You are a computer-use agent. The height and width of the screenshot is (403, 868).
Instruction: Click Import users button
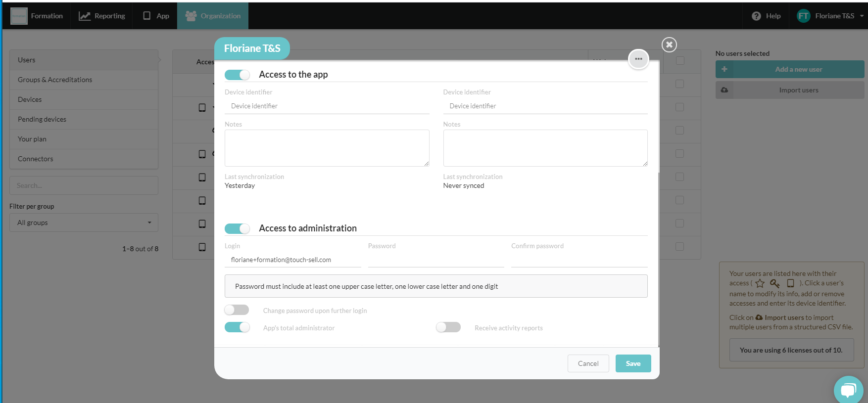point(790,90)
